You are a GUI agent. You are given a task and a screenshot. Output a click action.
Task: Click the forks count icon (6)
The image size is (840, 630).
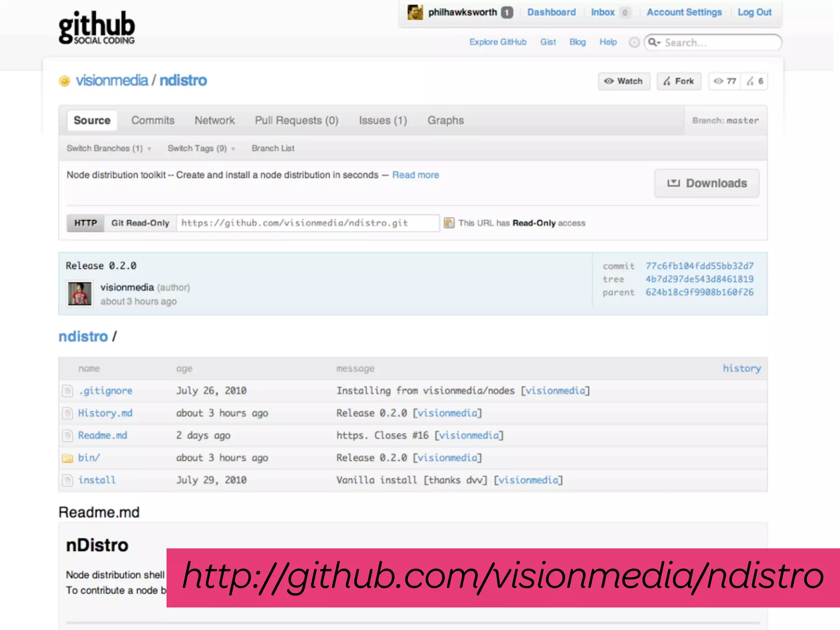(751, 81)
